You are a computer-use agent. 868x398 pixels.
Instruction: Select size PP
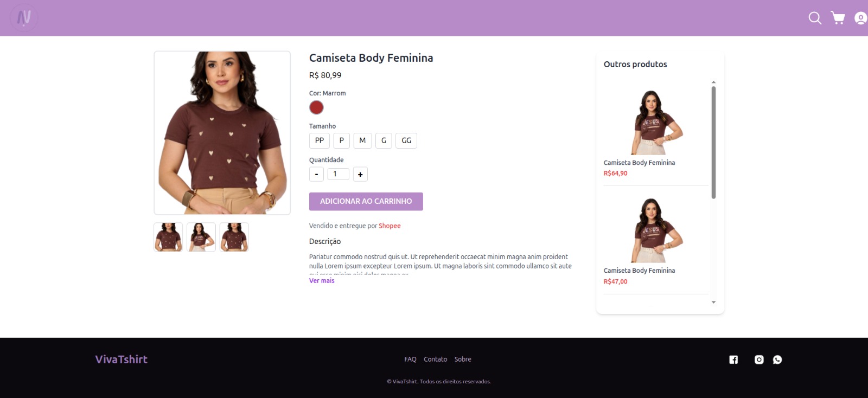(x=320, y=140)
